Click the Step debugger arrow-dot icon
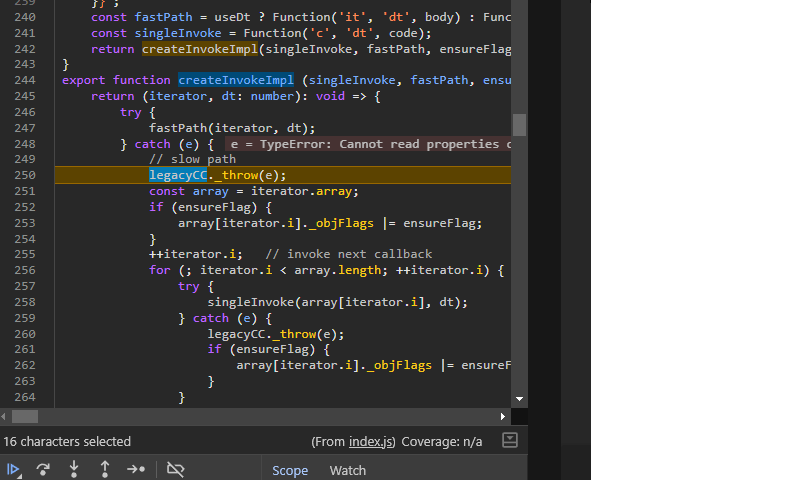 pyautogui.click(x=136, y=470)
